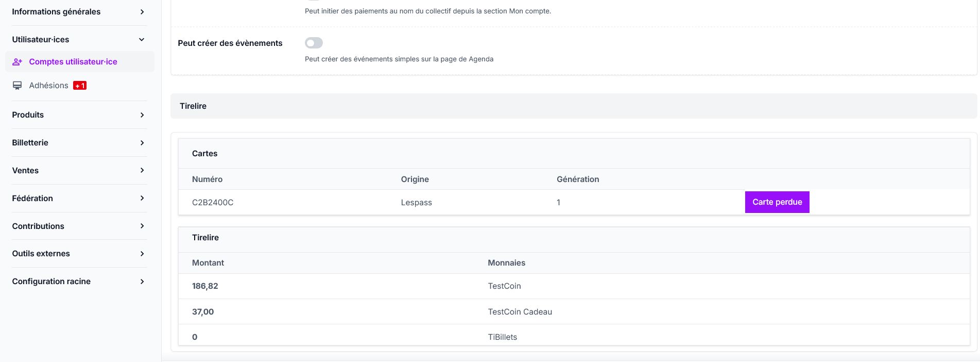The width and height of the screenshot is (980, 362).
Task: Click the arrow icon beside Contributions
Action: click(x=142, y=226)
